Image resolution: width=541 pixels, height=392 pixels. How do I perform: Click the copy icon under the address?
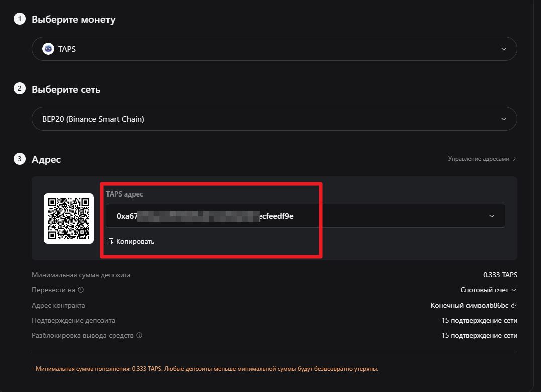(x=110, y=242)
